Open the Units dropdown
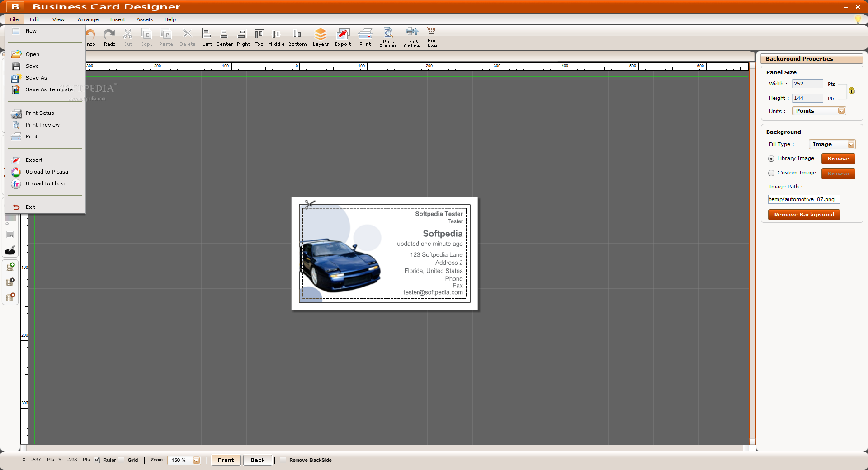Image resolution: width=868 pixels, height=470 pixels. click(x=819, y=111)
